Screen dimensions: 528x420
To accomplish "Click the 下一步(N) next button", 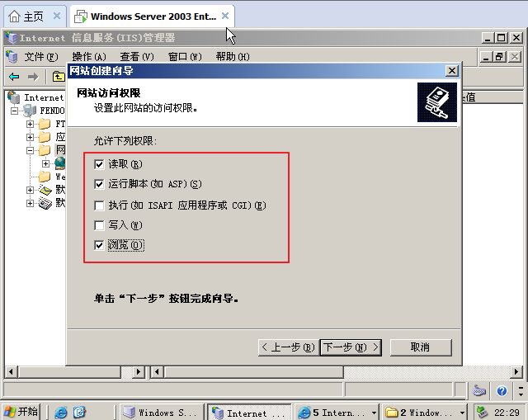I will click(x=351, y=347).
